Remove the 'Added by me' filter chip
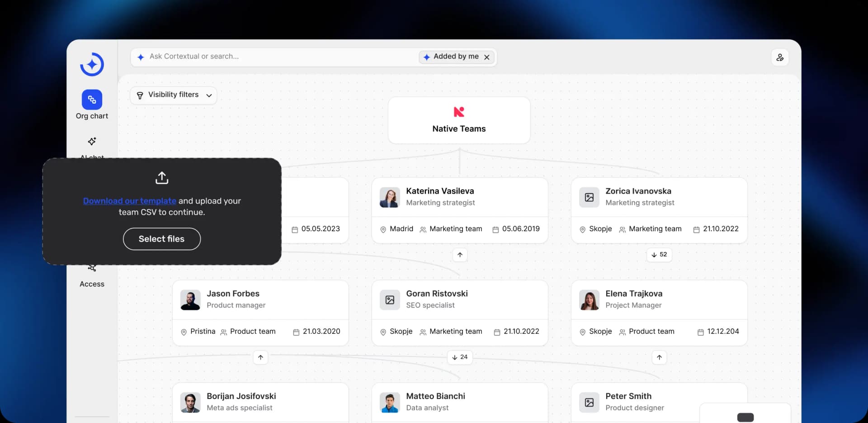The height and width of the screenshot is (423, 868). coord(487,57)
